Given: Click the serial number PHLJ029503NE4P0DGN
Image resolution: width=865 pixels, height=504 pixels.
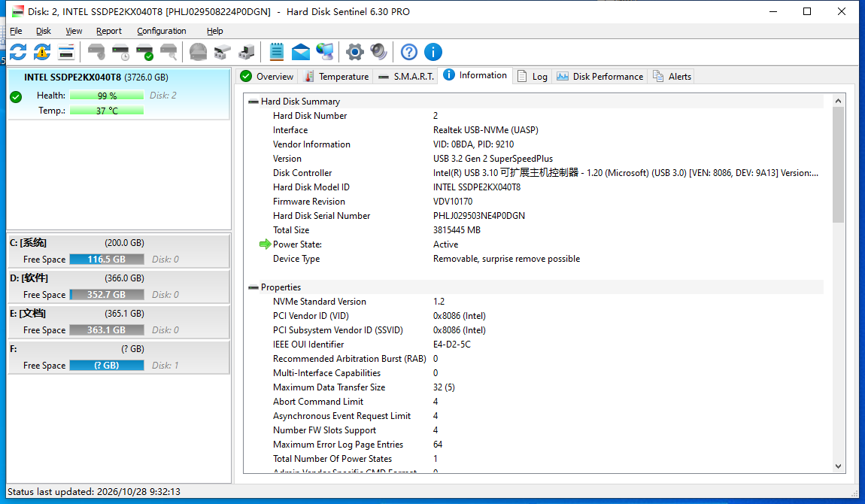Looking at the screenshot, I should [x=479, y=216].
